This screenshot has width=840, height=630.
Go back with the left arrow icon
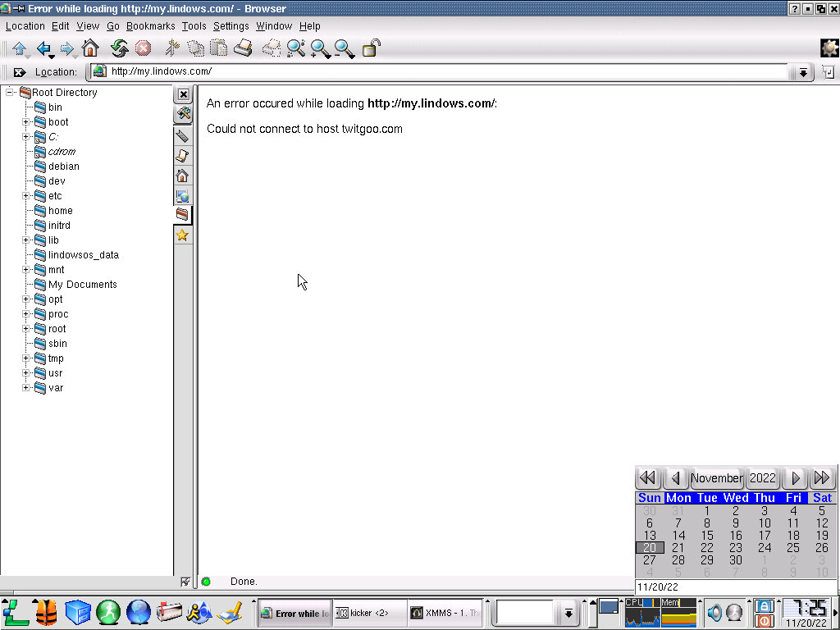click(44, 48)
